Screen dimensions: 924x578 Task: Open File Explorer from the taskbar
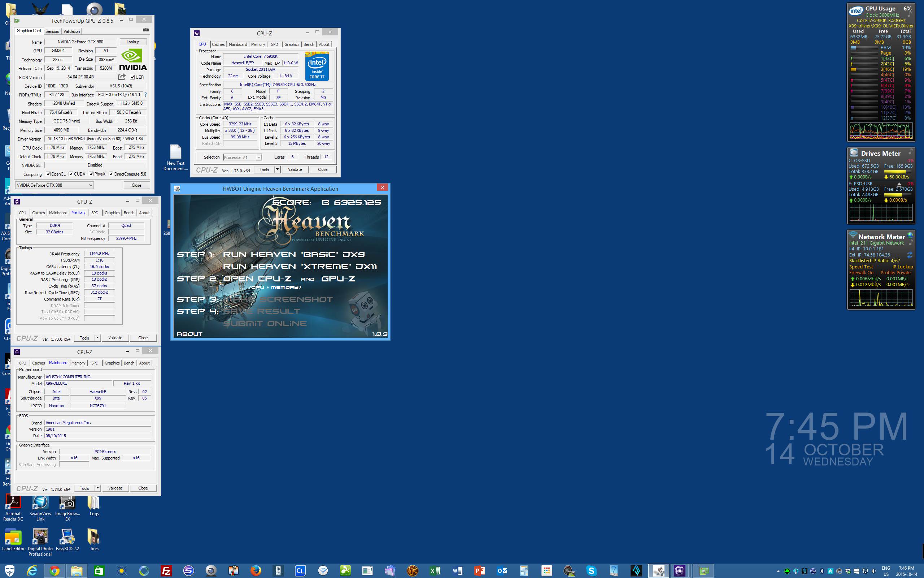click(77, 571)
